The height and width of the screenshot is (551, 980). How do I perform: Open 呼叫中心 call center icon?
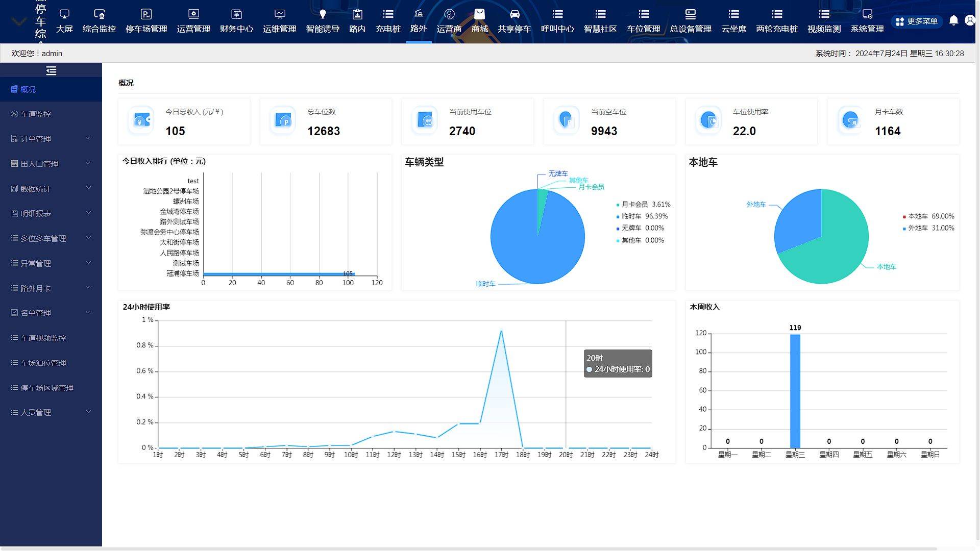click(557, 14)
